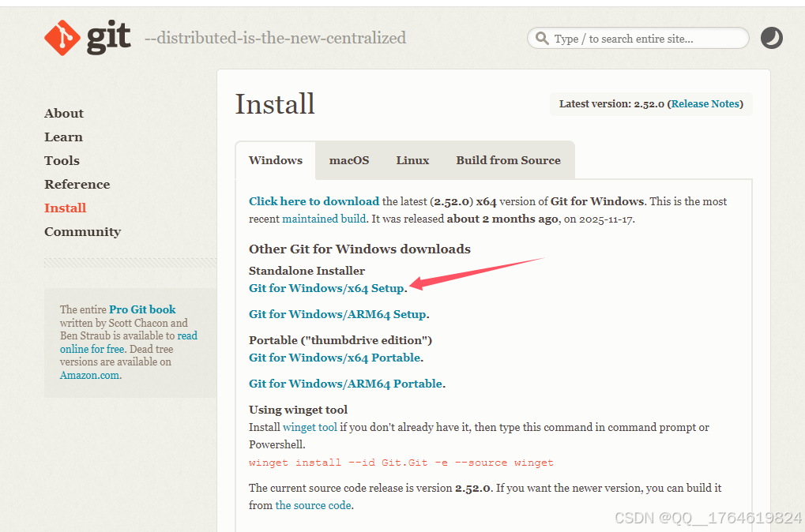Click 'Portable ("thumbdrive edition")' heading
The height and width of the screenshot is (532, 805).
pyautogui.click(x=340, y=341)
